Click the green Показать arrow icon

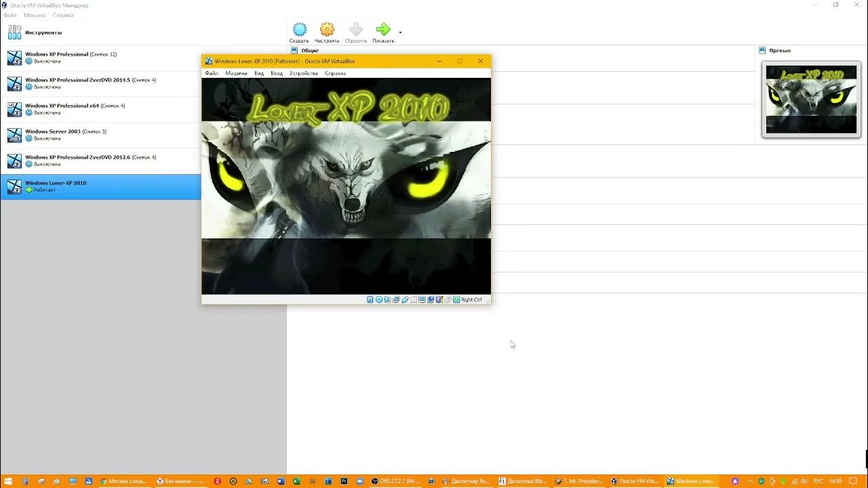(x=383, y=29)
